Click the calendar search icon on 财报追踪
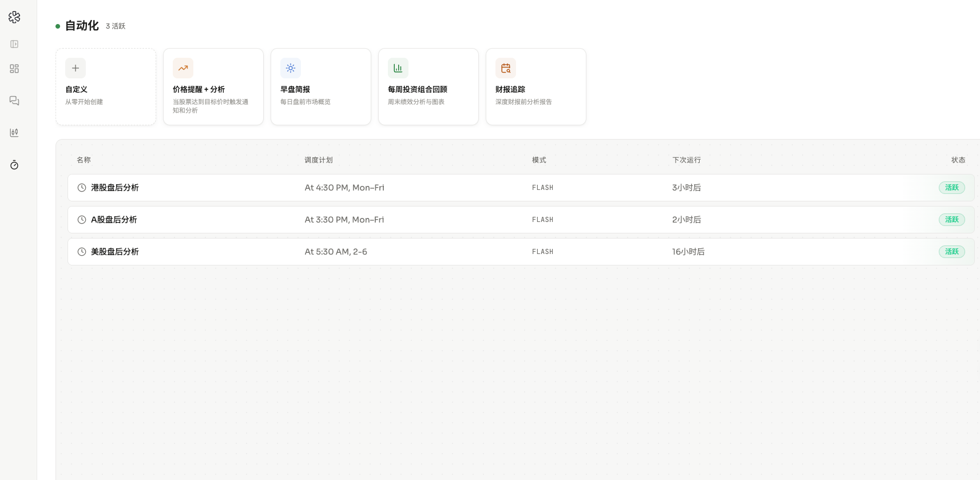The width and height of the screenshot is (980, 480). pyautogui.click(x=506, y=68)
